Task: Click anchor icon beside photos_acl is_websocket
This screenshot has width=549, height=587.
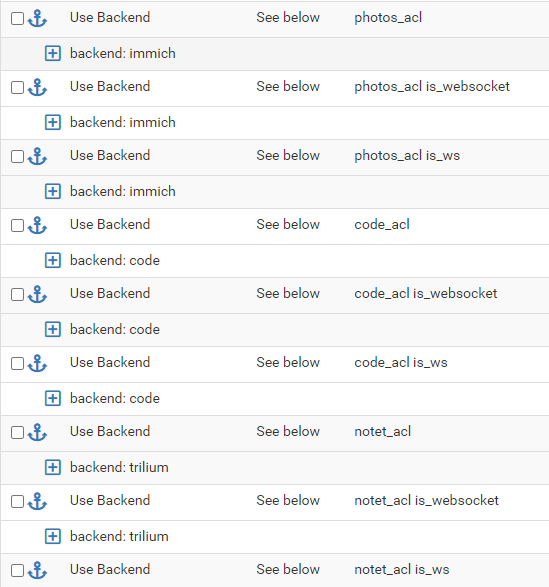Action: click(37, 87)
